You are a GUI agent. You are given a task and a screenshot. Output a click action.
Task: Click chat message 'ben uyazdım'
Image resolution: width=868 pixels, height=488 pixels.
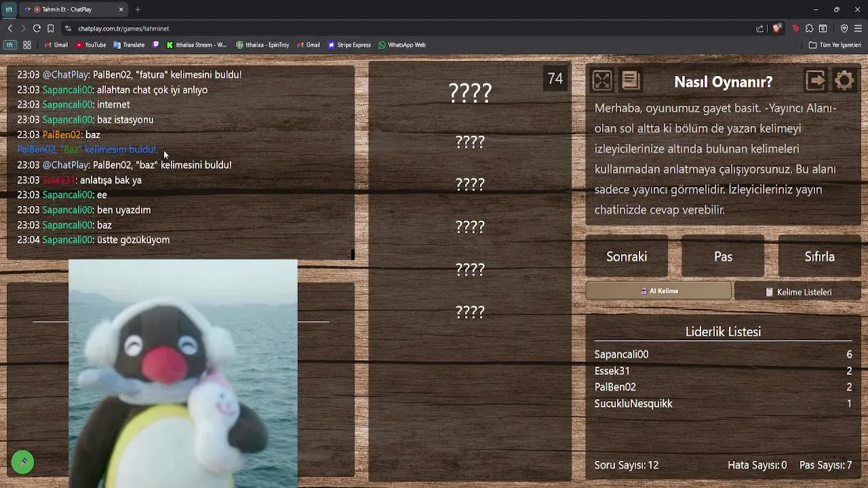[x=123, y=210]
